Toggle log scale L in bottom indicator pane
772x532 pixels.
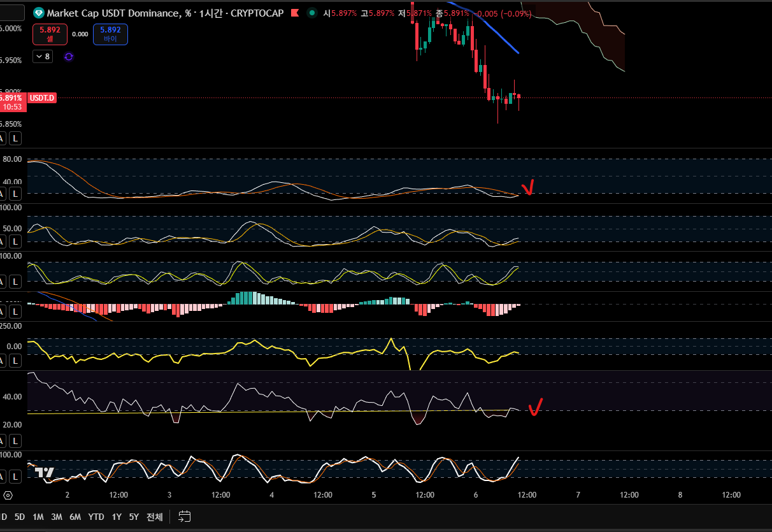tap(15, 477)
